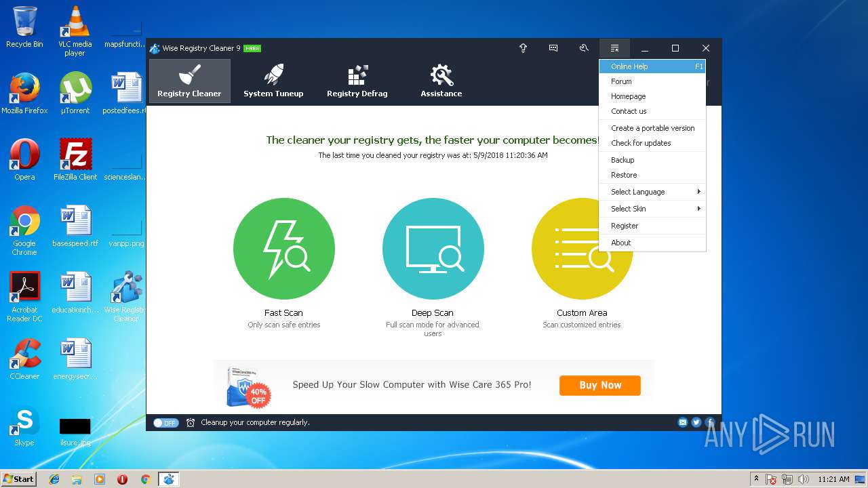Select the Acrobat Reader DC desktop icon
Screen dimensions: 868x488
click(24, 297)
